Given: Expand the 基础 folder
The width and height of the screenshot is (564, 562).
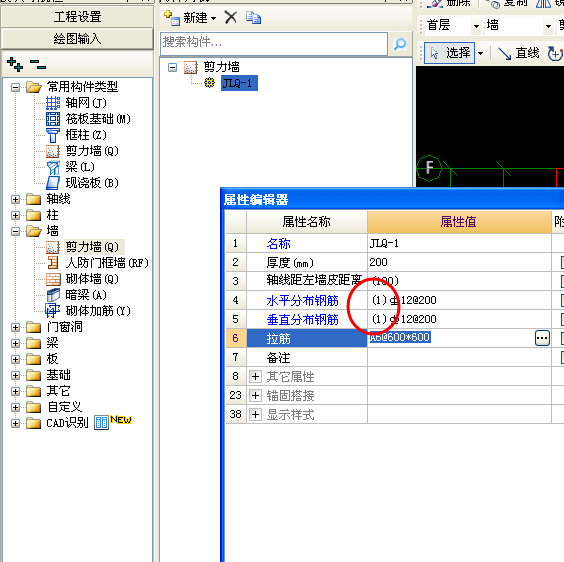Looking at the screenshot, I should [15, 375].
